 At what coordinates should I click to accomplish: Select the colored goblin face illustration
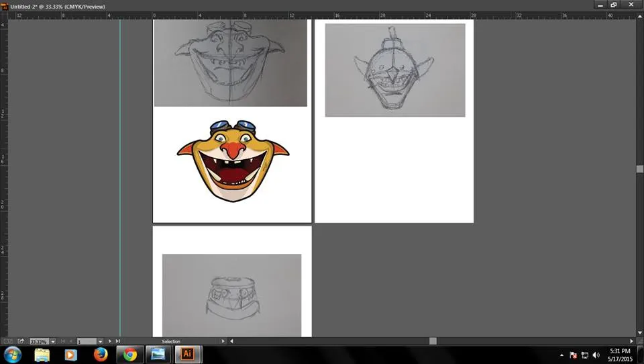tap(233, 161)
